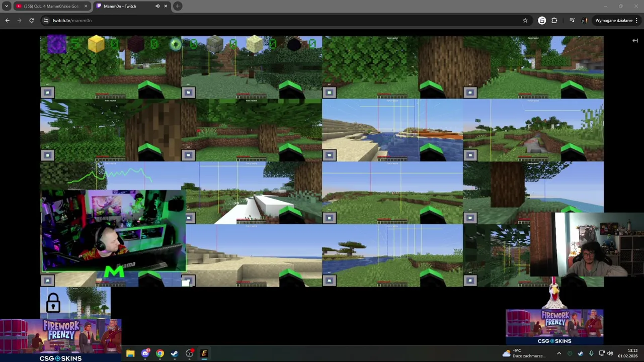Open Steam from the system tray
The width and height of the screenshot is (644, 362).
click(x=580, y=353)
